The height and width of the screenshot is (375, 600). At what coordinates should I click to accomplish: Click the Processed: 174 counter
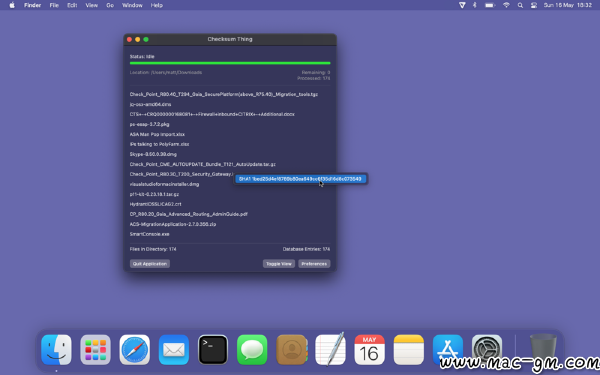[313, 78]
